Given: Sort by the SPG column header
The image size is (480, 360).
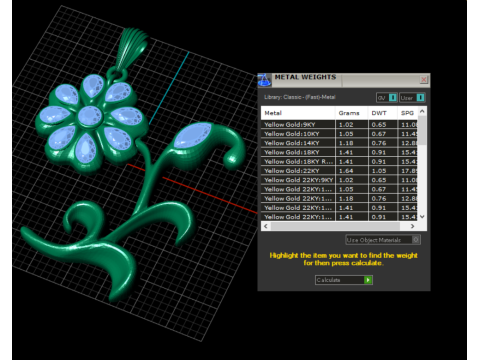Looking at the screenshot, I should point(407,113).
